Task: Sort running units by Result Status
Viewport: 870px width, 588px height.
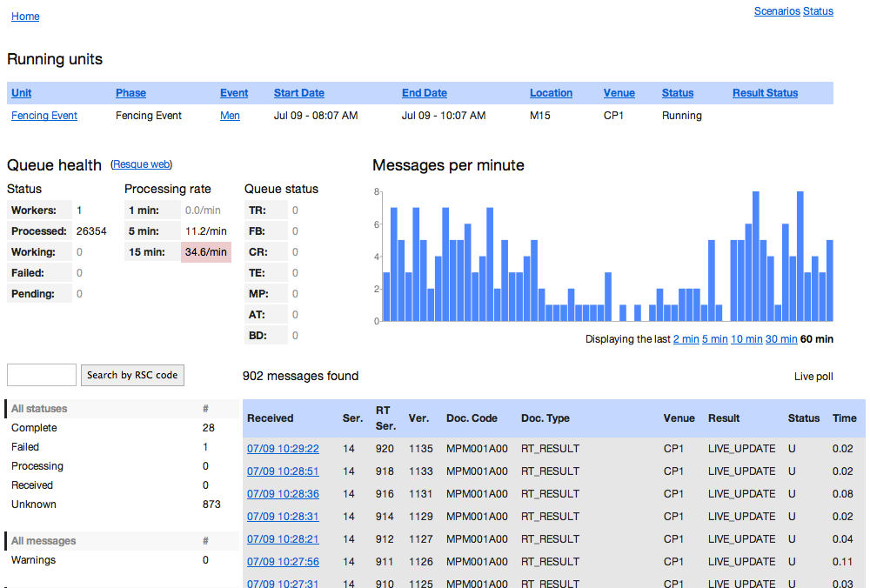Action: (x=765, y=93)
